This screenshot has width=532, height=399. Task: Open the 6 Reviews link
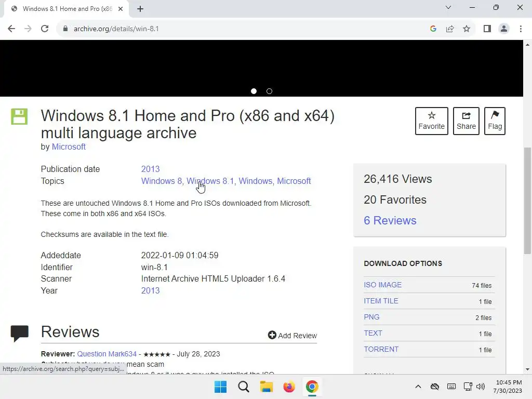pyautogui.click(x=390, y=220)
